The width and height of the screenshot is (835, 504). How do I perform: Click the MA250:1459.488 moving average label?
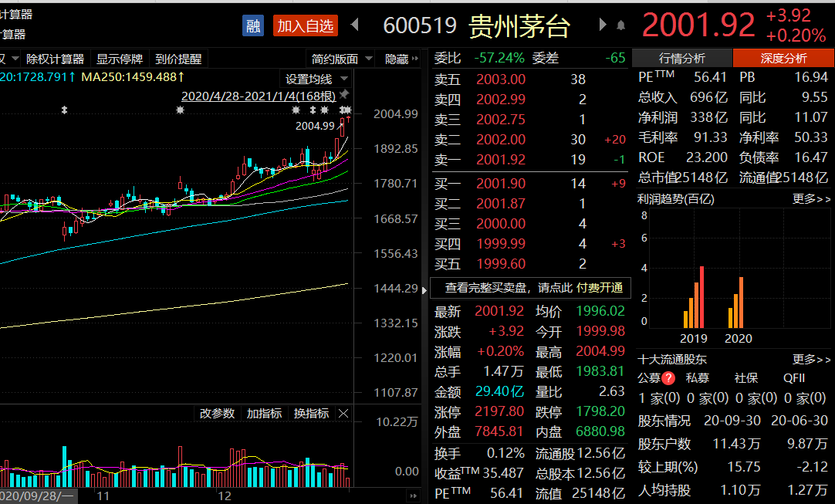point(133,77)
